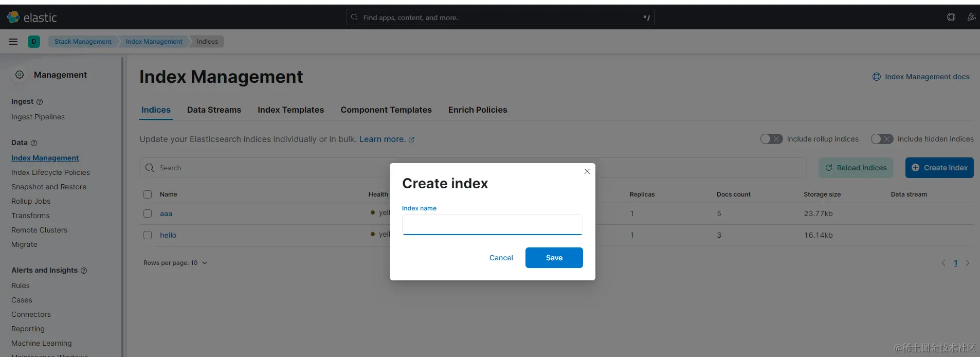Viewport: 980px width, 357px height.
Task: Sort by Storage size column header
Action: 822,194
